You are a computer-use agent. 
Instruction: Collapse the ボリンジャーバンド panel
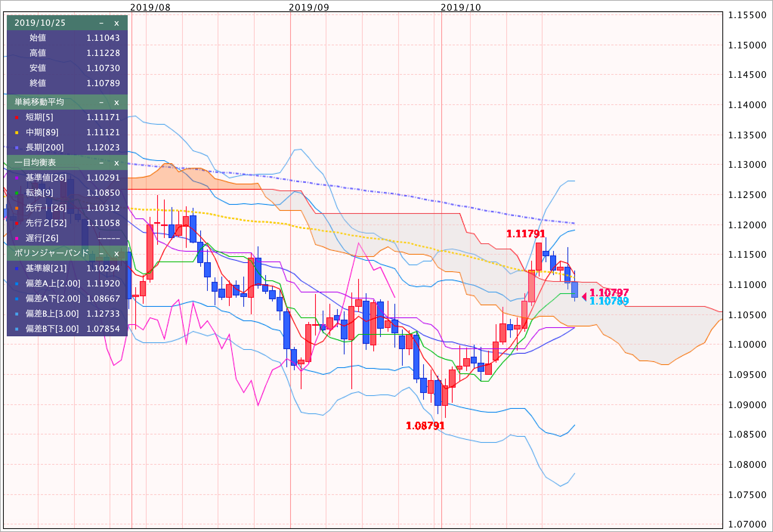pyautogui.click(x=101, y=254)
